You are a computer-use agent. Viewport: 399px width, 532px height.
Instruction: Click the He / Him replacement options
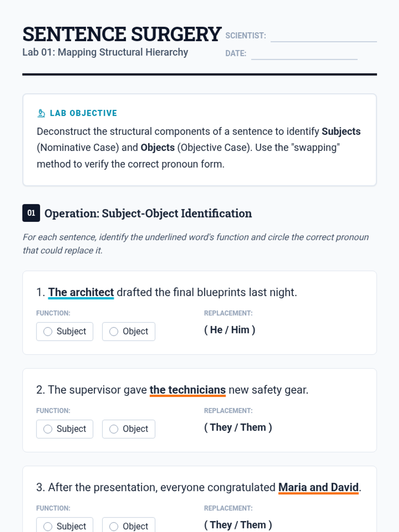coord(230,330)
